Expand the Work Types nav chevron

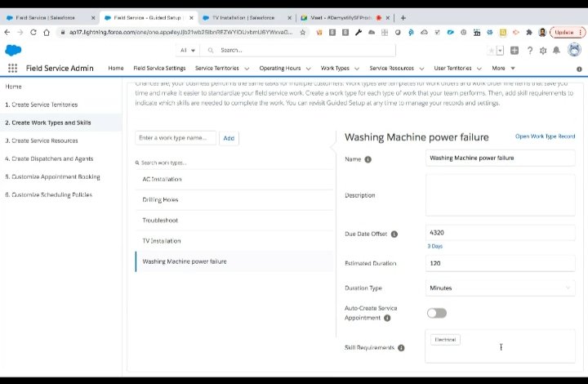click(x=357, y=69)
